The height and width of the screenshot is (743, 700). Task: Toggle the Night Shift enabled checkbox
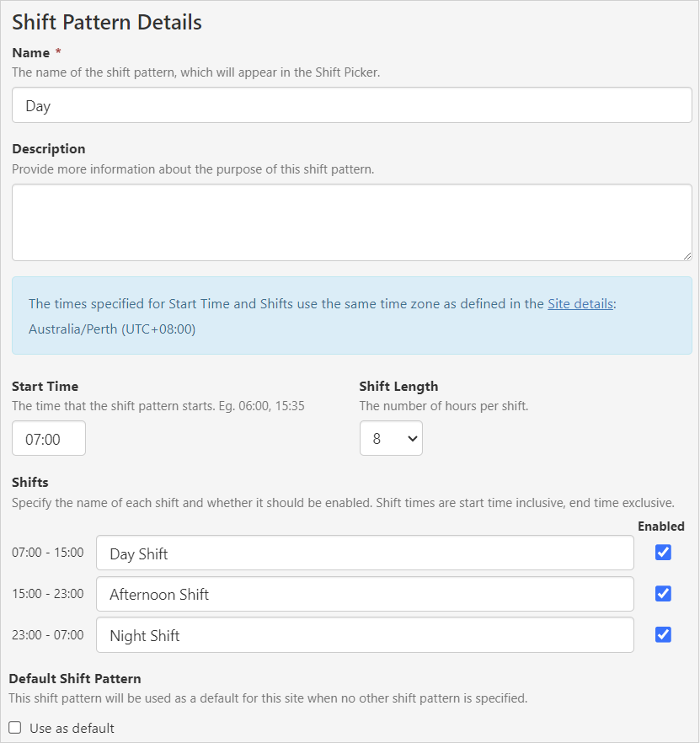pyautogui.click(x=663, y=634)
